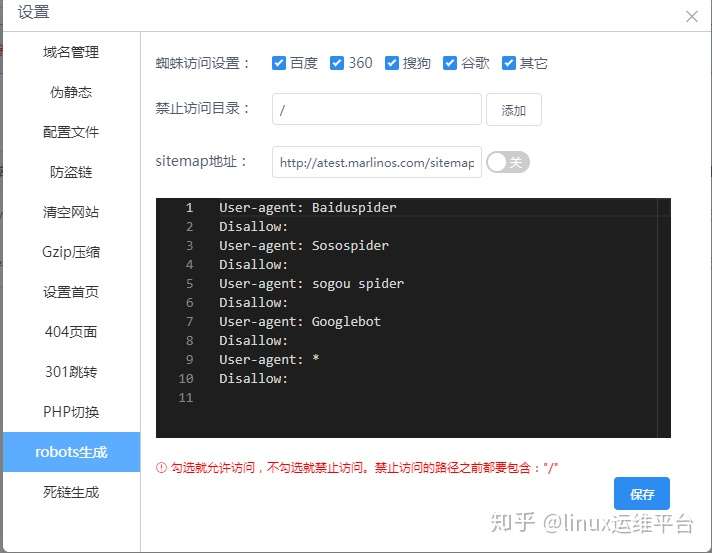The height and width of the screenshot is (553, 712).
Task: Go to the 清空网站 tab
Action: [71, 212]
